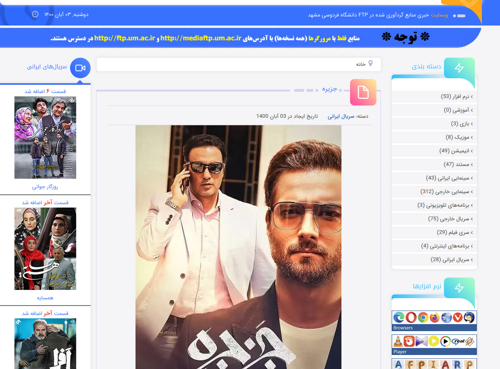The width and height of the screenshot is (500, 369).
Task: Click the Winamp lightning icon
Action: (470, 341)
